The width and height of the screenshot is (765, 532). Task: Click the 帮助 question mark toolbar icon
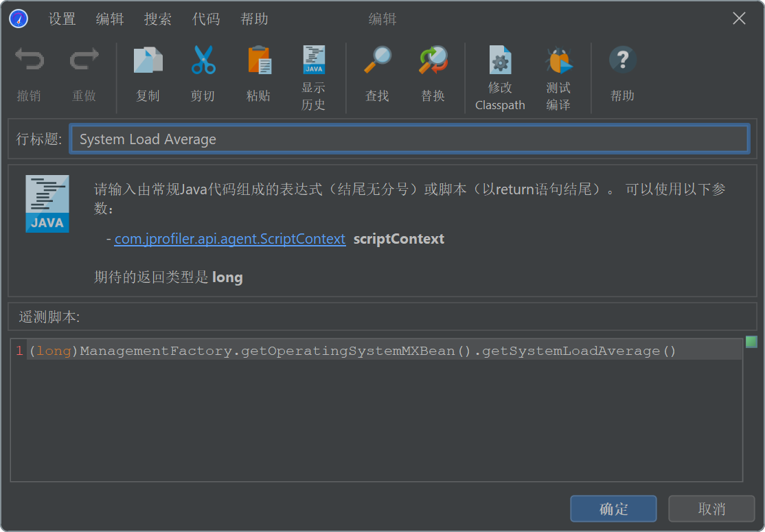click(623, 60)
